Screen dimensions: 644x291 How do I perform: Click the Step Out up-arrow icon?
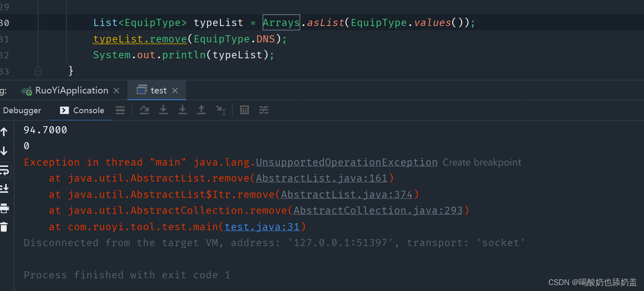point(201,110)
